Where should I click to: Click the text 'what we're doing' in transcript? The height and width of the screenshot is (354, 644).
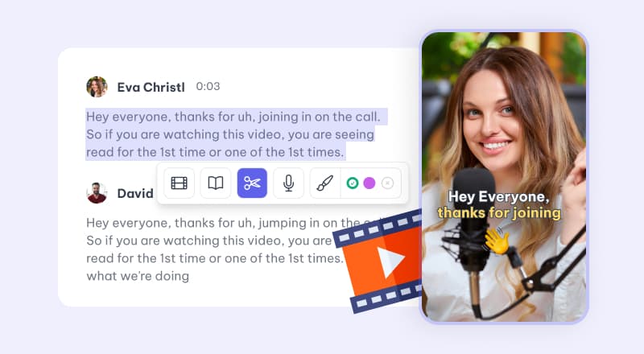tap(138, 276)
